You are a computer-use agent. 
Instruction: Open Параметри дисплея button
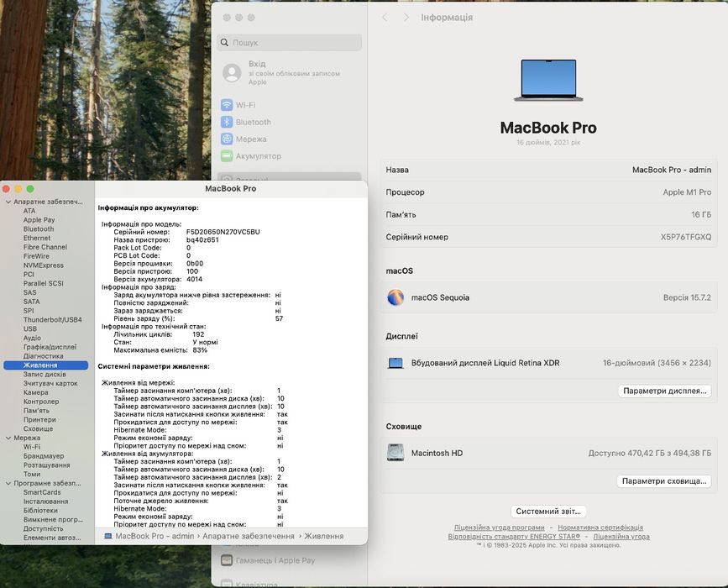(665, 391)
